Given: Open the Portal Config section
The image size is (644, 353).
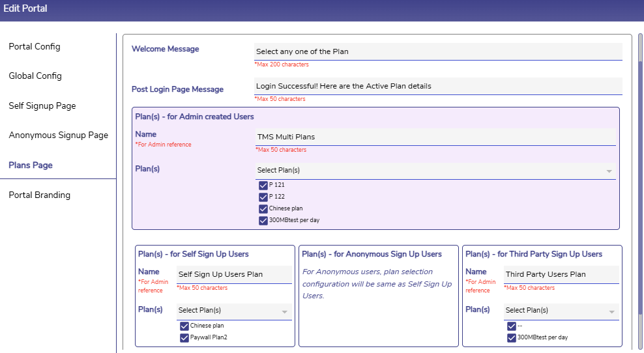Looking at the screenshot, I should (x=35, y=47).
